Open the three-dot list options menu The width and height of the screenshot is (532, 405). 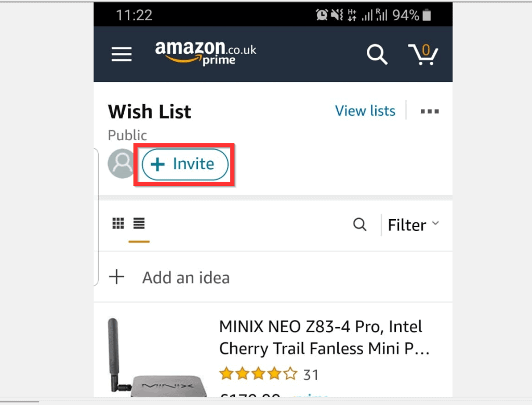(x=430, y=111)
